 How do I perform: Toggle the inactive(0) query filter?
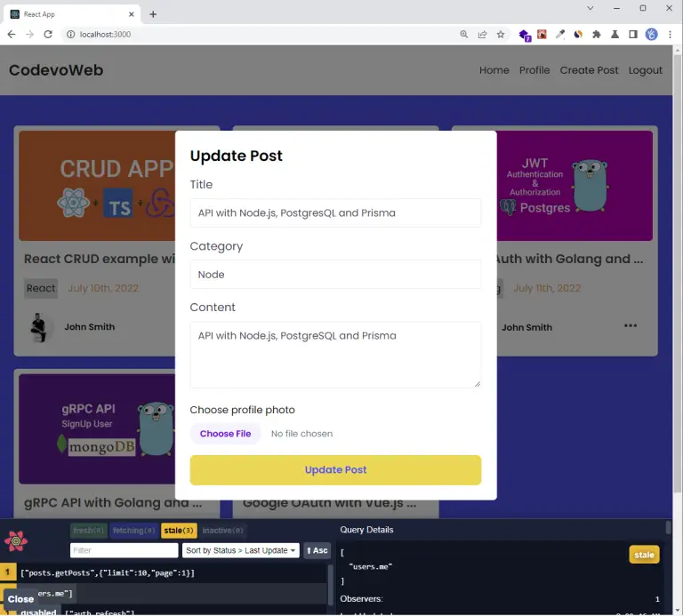[223, 531]
